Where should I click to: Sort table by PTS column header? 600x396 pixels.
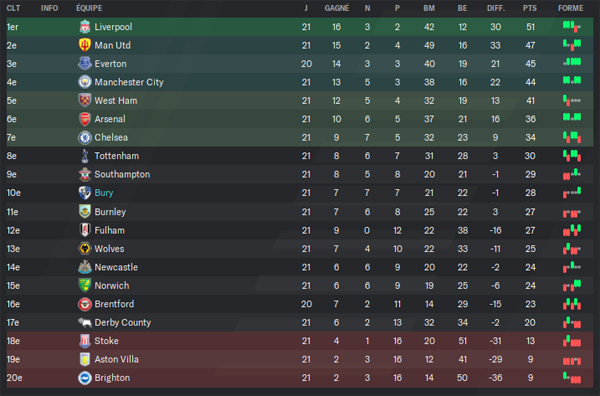(530, 8)
